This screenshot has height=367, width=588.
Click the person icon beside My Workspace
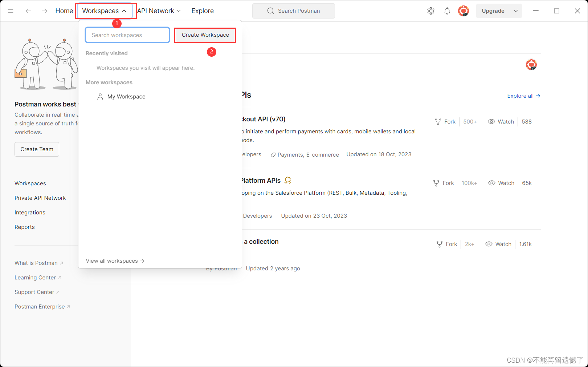pyautogui.click(x=100, y=97)
